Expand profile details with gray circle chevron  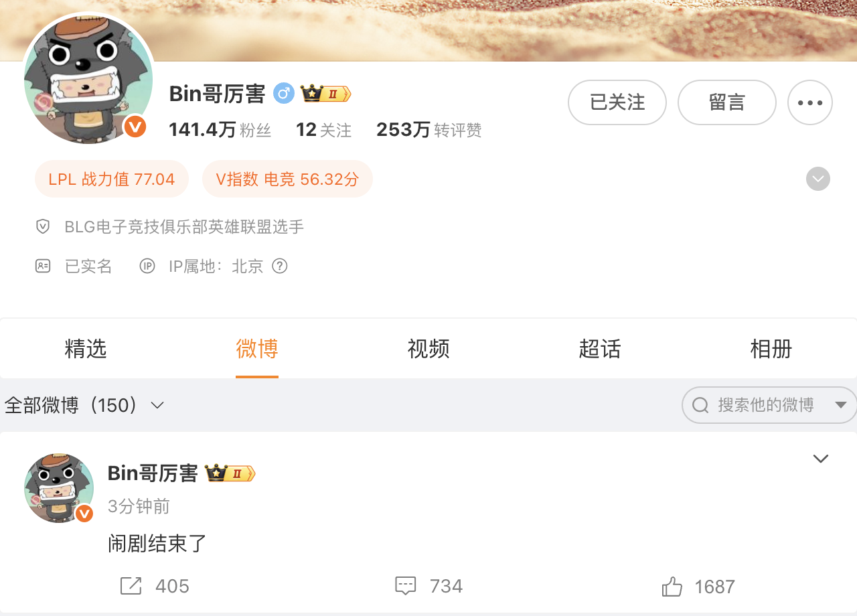pos(818,179)
